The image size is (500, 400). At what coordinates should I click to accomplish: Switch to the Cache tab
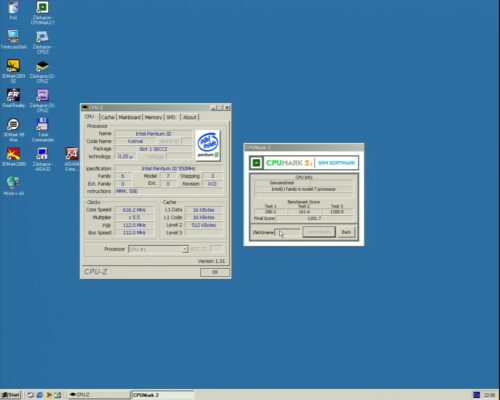click(108, 117)
